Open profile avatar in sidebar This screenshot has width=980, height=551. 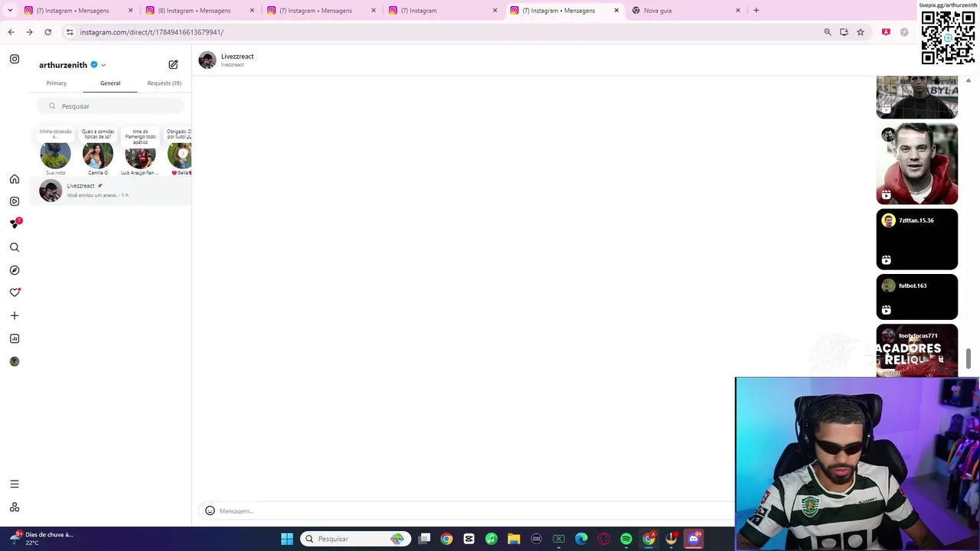point(15,361)
